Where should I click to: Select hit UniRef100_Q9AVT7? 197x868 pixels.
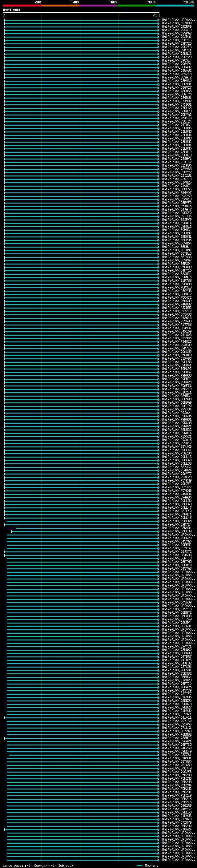[177, 474]
